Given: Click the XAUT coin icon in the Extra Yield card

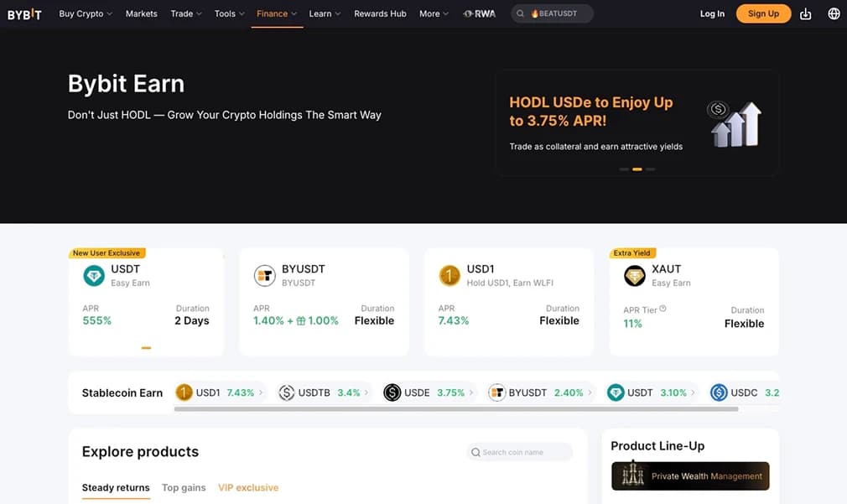Looking at the screenshot, I should [x=635, y=276].
